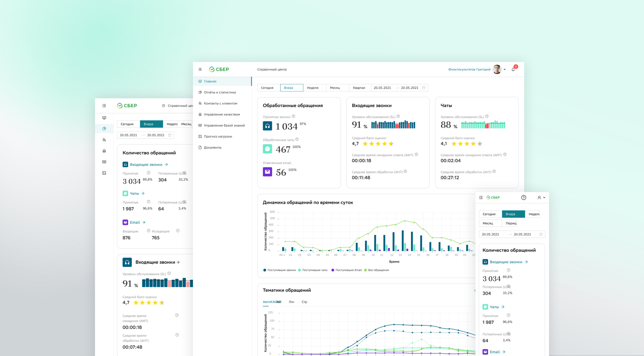Collapse sidebar via hamburger icon in main window

[200, 69]
